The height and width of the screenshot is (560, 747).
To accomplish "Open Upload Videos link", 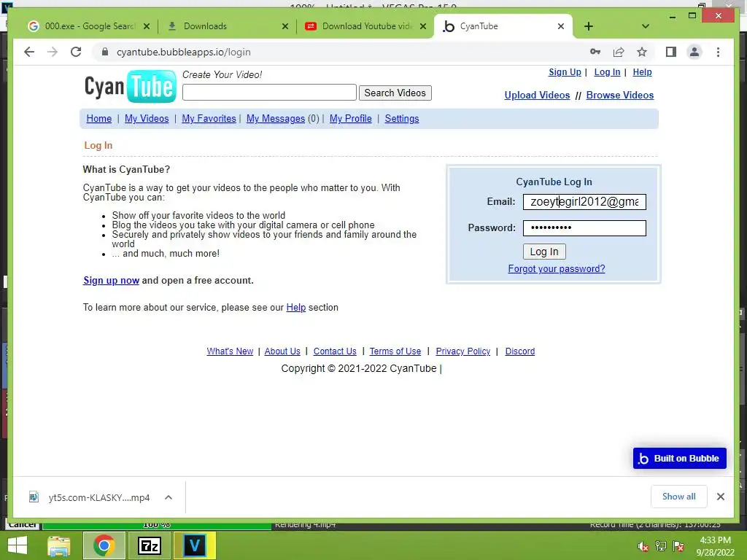I will click(537, 96).
